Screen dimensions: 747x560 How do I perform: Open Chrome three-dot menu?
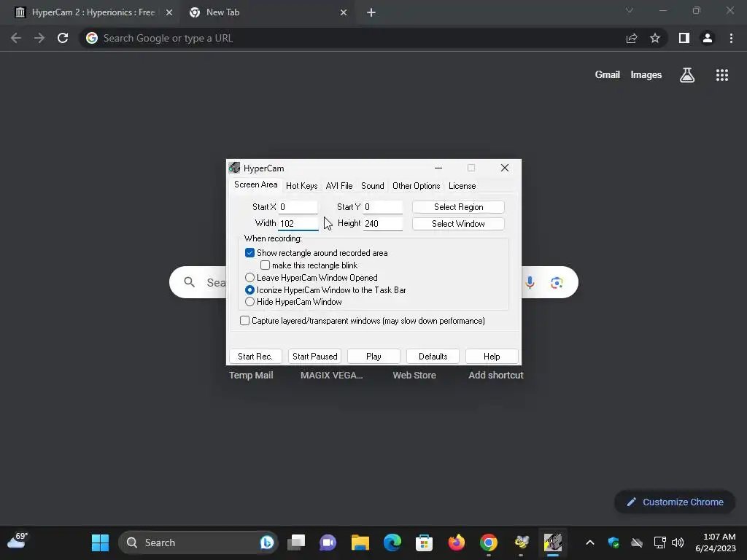tap(731, 38)
